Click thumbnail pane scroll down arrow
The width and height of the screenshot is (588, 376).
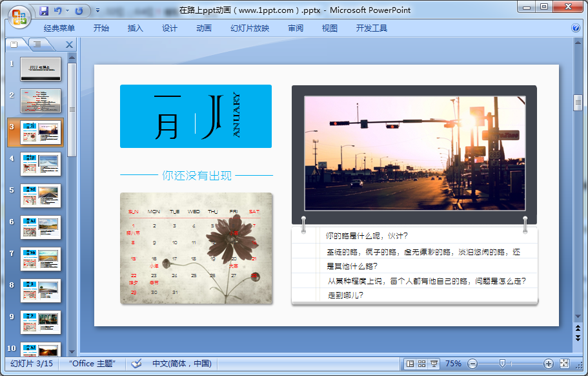click(72, 352)
